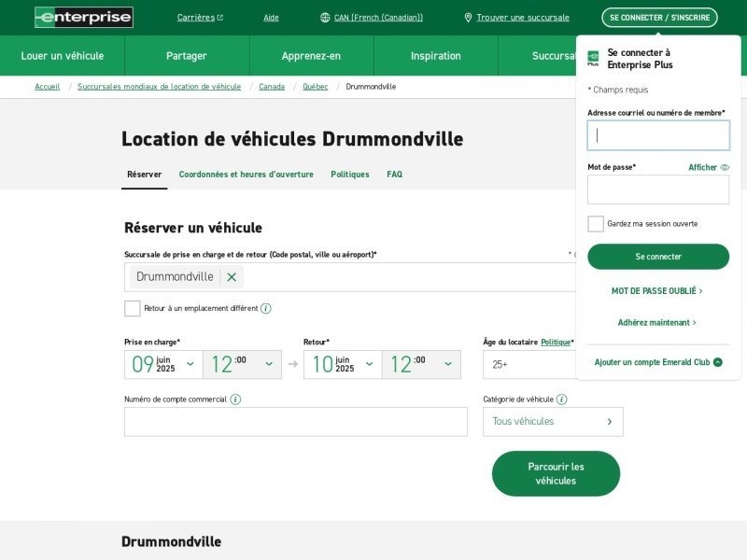Viewport: 747px width, 560px height.
Task: Open the return time dropdown
Action: point(421,364)
